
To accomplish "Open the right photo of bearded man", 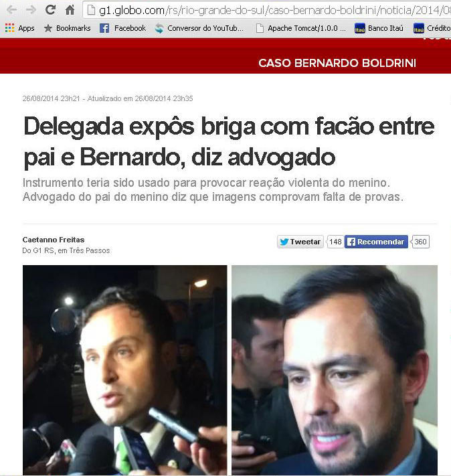I will tap(335, 370).
